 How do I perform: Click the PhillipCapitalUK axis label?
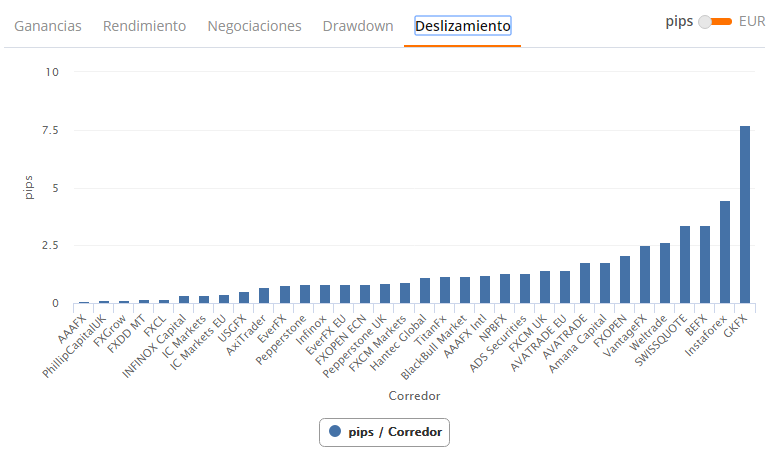tap(74, 346)
